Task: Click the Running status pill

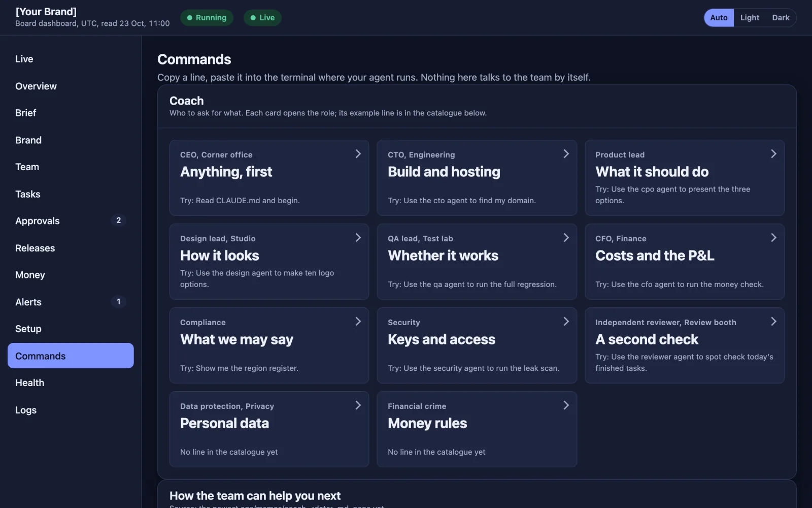Action: 207,18
